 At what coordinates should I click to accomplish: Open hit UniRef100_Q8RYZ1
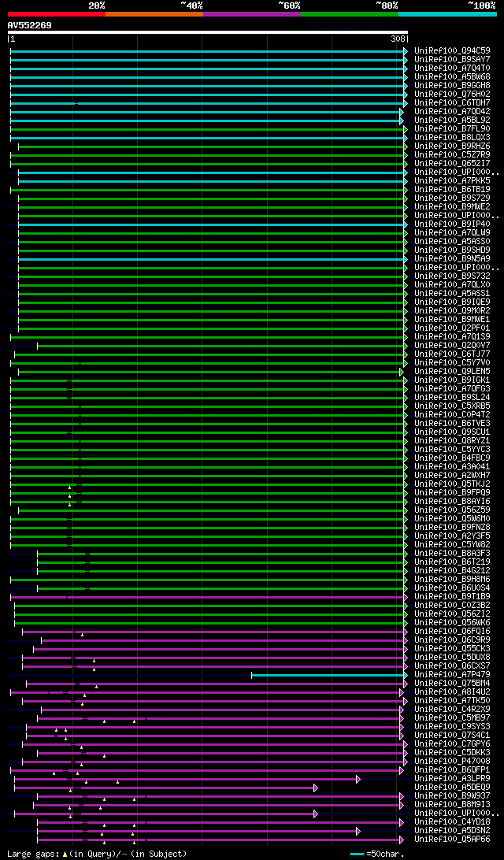click(x=453, y=441)
